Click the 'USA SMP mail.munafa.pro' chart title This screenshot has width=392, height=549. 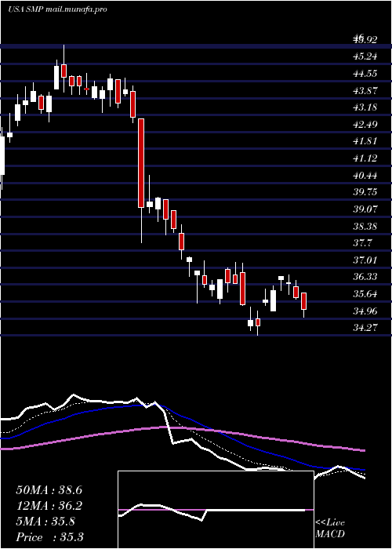[x=57, y=9]
